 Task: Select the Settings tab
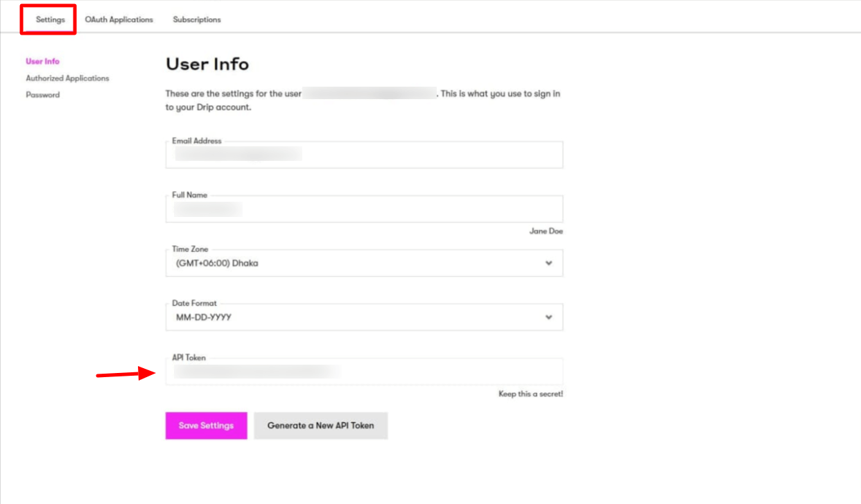click(47, 19)
